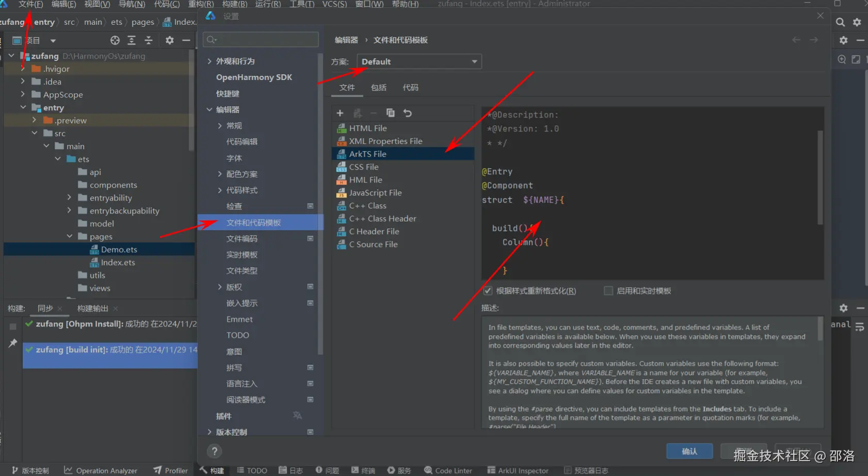Expand the 版权 settings node
The width and height of the screenshot is (868, 476).
click(220, 287)
